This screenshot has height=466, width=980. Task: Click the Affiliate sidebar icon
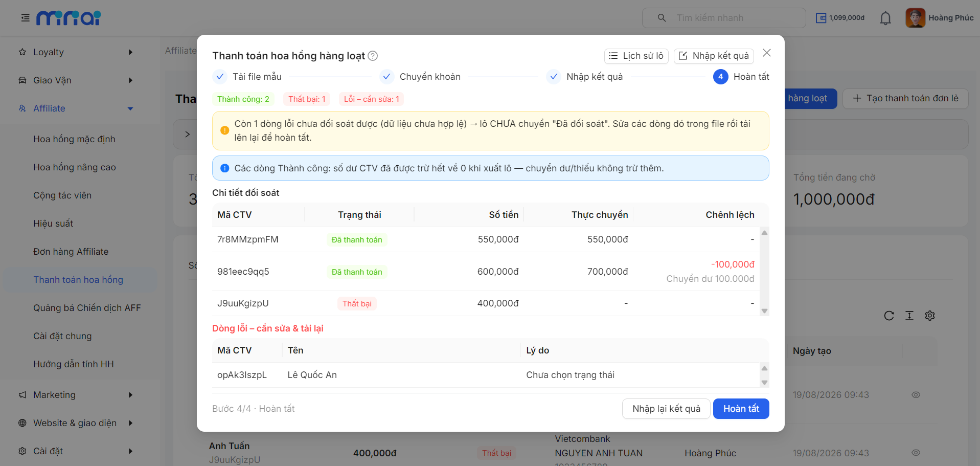pos(22,108)
